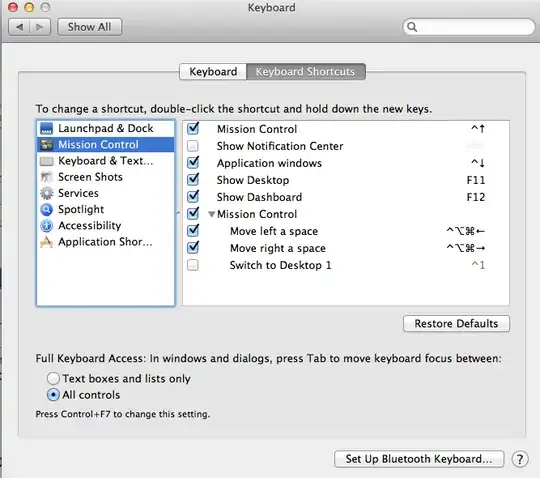The height and width of the screenshot is (478, 540).
Task: Enable Show Notification Center shortcut
Action: point(193,146)
